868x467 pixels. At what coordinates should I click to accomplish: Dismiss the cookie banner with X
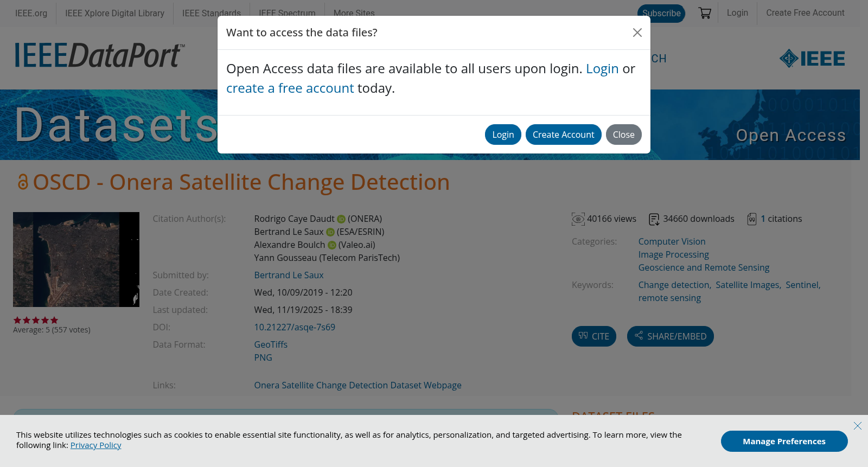[857, 426]
